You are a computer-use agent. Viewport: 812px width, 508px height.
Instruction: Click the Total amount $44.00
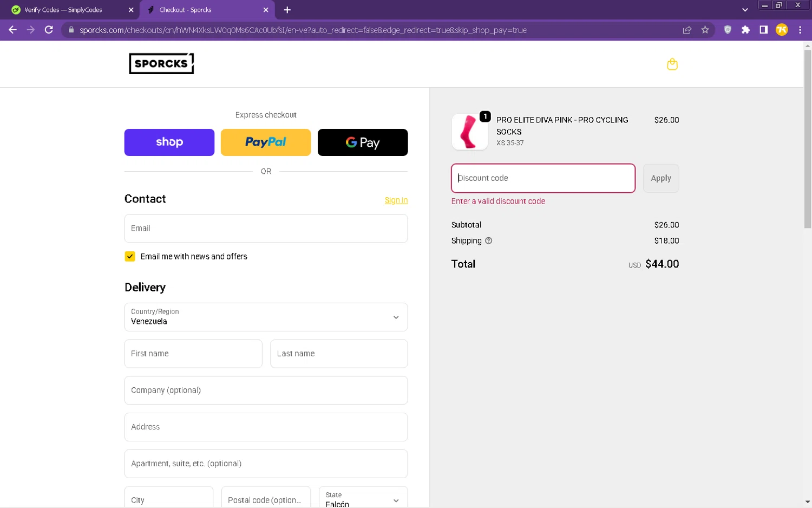662,264
